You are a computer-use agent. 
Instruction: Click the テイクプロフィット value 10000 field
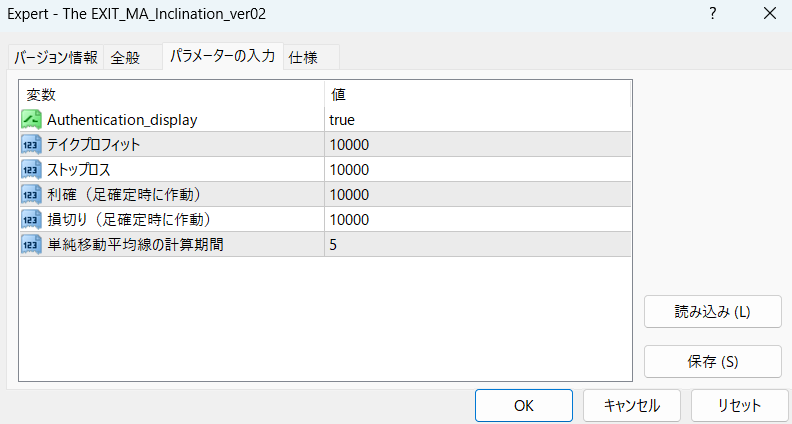[x=477, y=144]
